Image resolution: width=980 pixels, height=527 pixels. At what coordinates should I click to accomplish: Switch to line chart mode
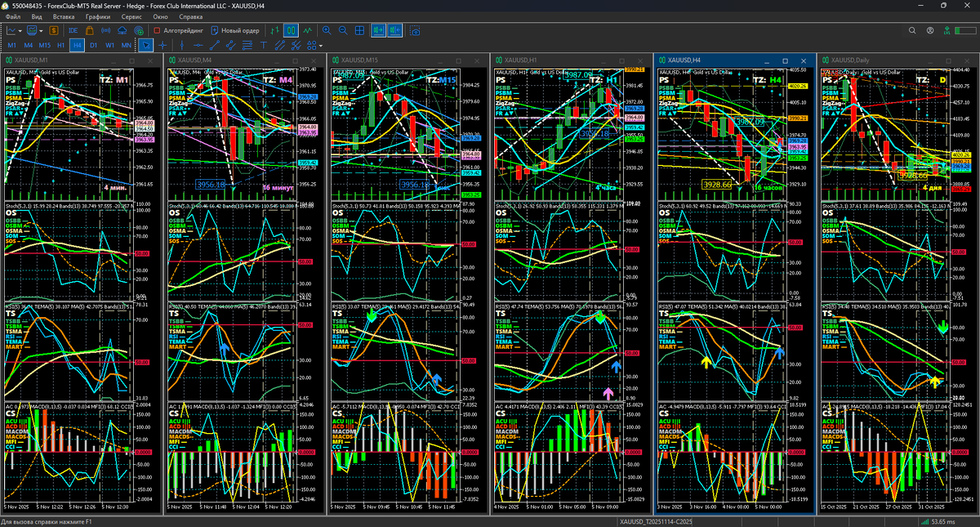pyautogui.click(x=307, y=30)
